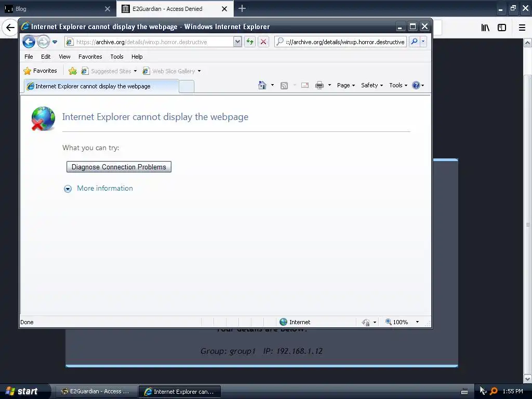Click the Read Mail envelope icon
Viewport: 532px width, 399px height.
coord(305,85)
